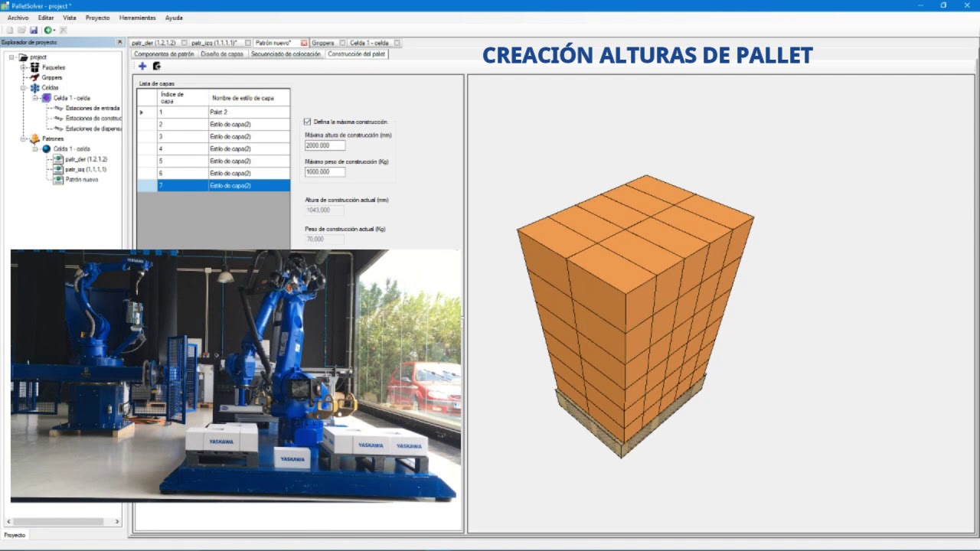Click the Celdas snowflake icon

pyautogui.click(x=34, y=88)
